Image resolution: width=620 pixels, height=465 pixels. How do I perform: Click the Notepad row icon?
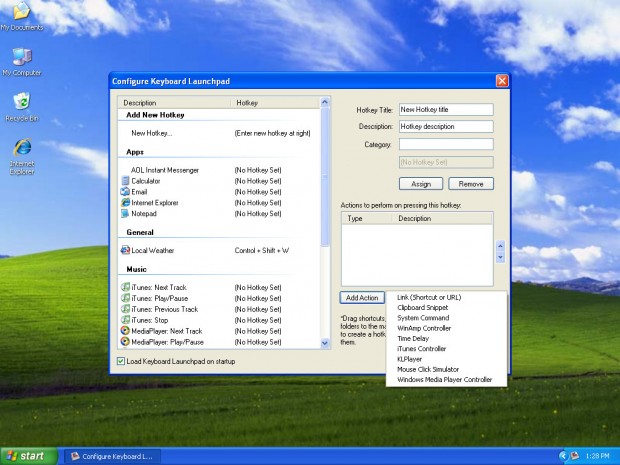(125, 214)
